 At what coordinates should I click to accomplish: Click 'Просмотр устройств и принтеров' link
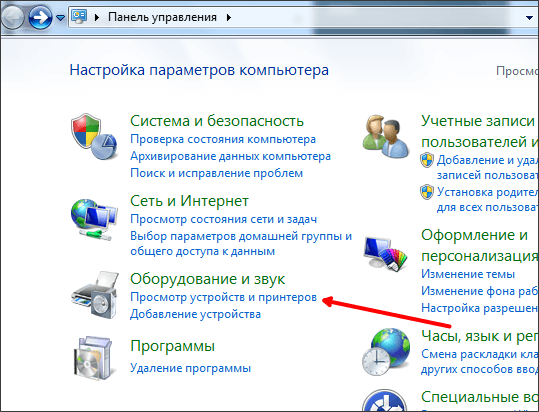223,297
